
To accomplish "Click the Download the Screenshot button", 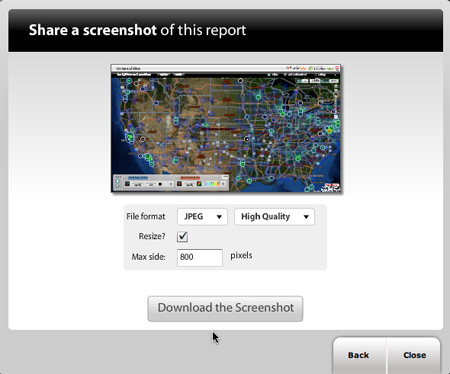I will click(225, 308).
